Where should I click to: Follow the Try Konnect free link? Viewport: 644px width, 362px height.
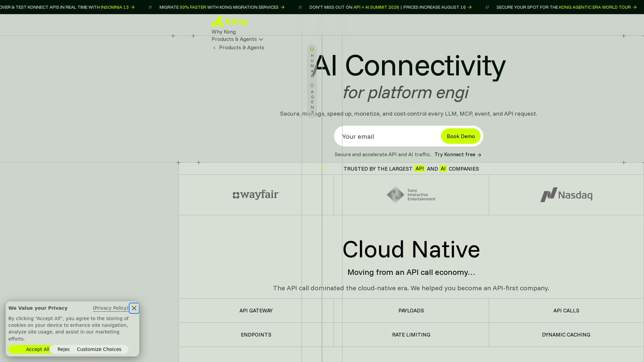458,155
